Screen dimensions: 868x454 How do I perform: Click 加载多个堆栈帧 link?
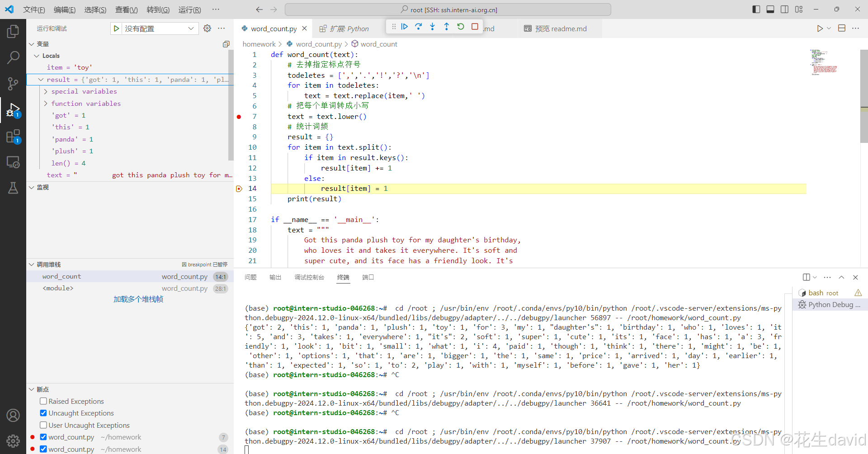point(138,299)
